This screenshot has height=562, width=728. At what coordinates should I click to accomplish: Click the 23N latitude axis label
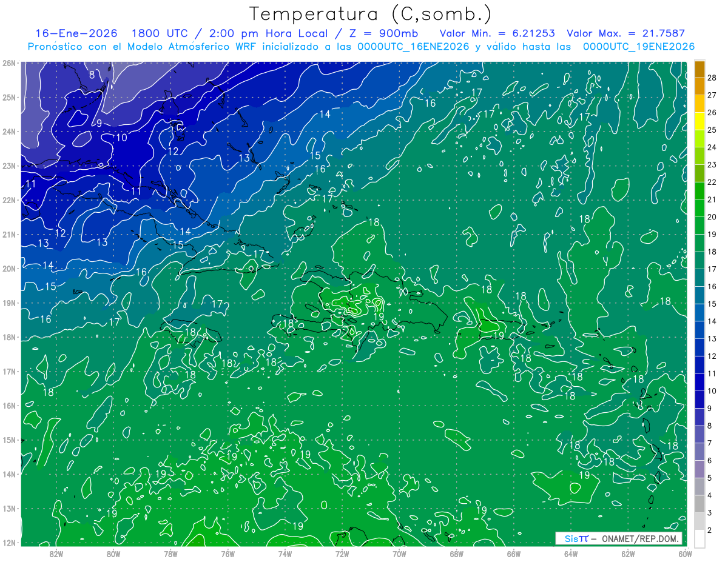point(9,166)
